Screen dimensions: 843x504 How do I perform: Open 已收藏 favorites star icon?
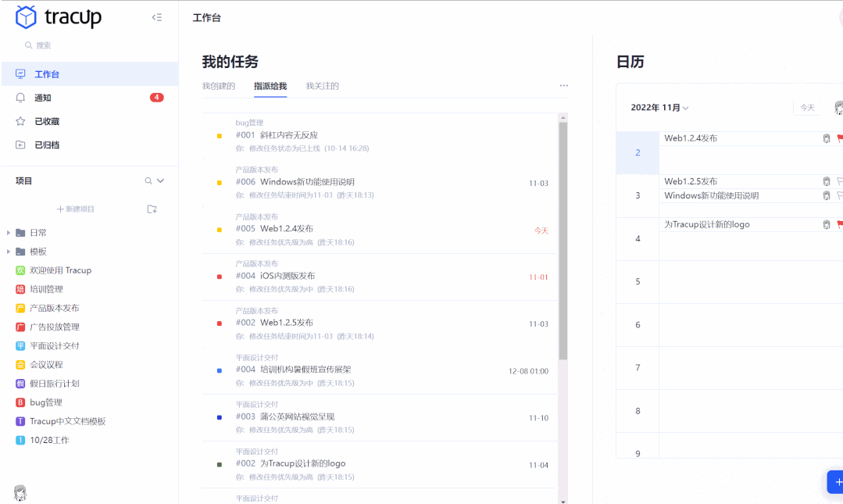click(x=22, y=120)
